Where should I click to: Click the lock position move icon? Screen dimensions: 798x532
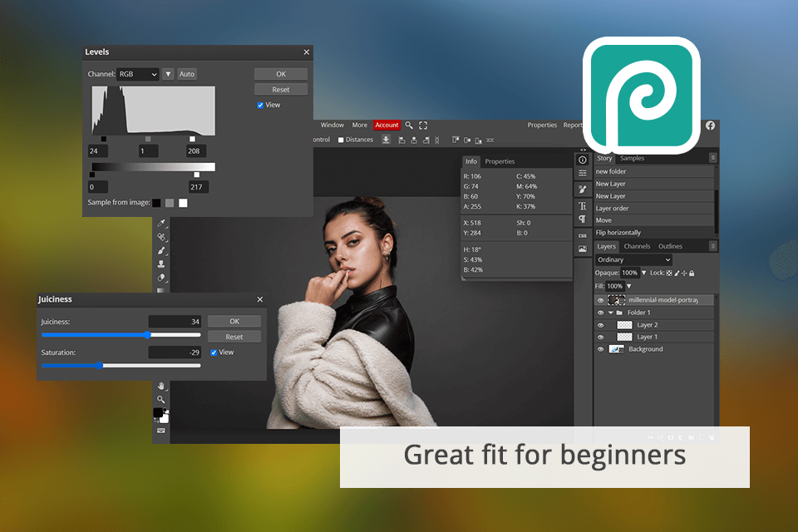684,273
